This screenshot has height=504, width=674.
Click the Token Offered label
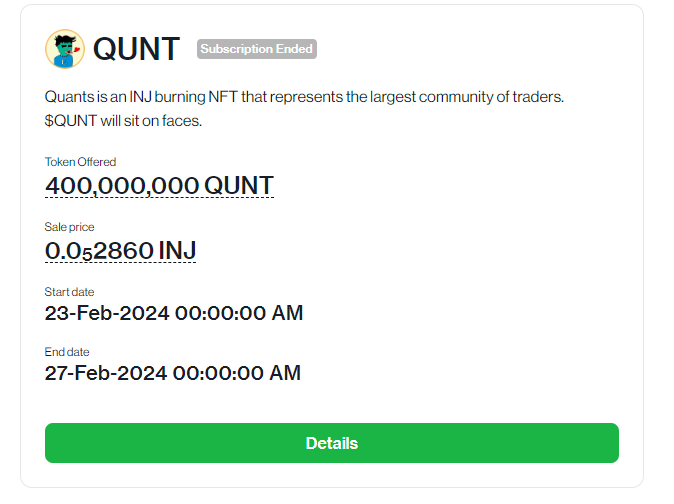click(x=80, y=162)
